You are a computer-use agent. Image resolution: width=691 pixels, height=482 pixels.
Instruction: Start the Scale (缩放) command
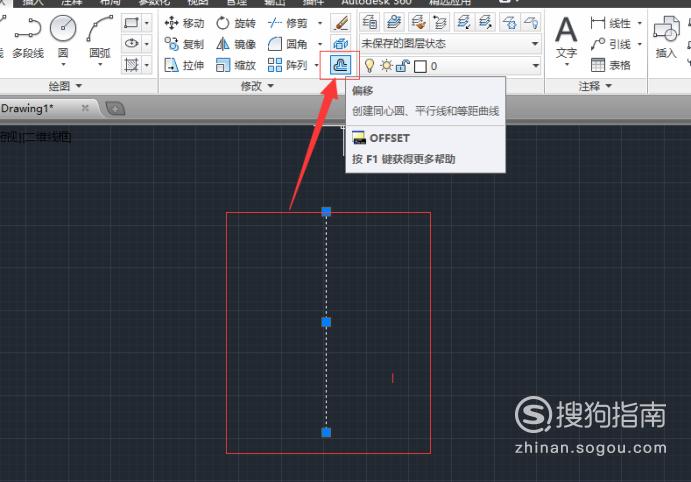(x=236, y=65)
